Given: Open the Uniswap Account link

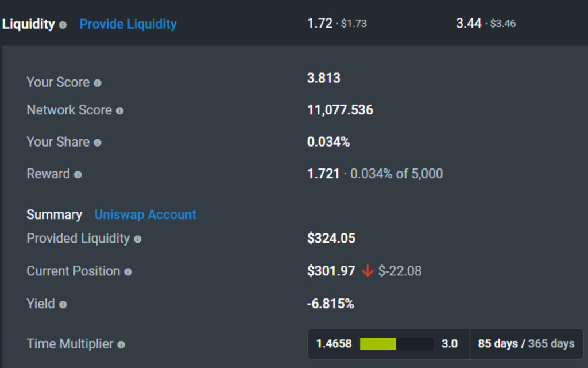Looking at the screenshot, I should [145, 214].
